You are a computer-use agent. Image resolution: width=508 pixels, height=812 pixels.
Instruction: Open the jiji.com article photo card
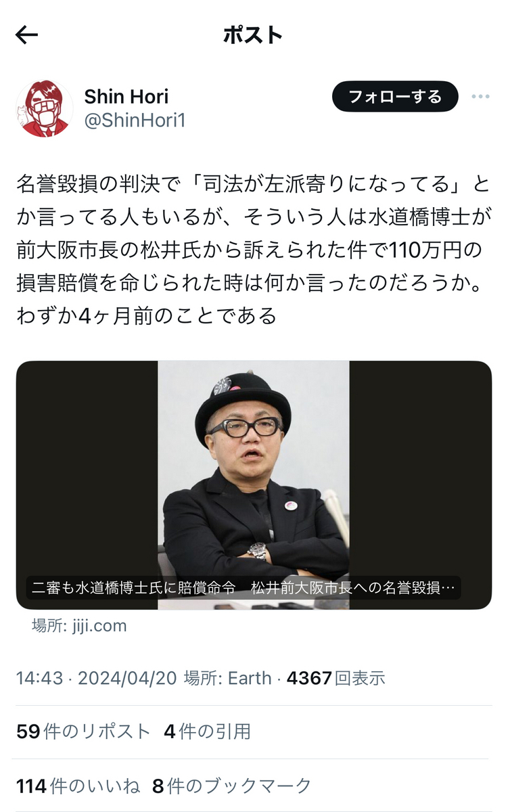pyautogui.click(x=254, y=485)
